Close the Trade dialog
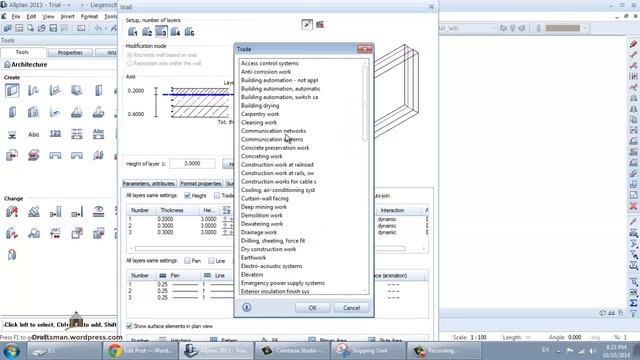Viewport: 640px width, 360px height. (364, 49)
